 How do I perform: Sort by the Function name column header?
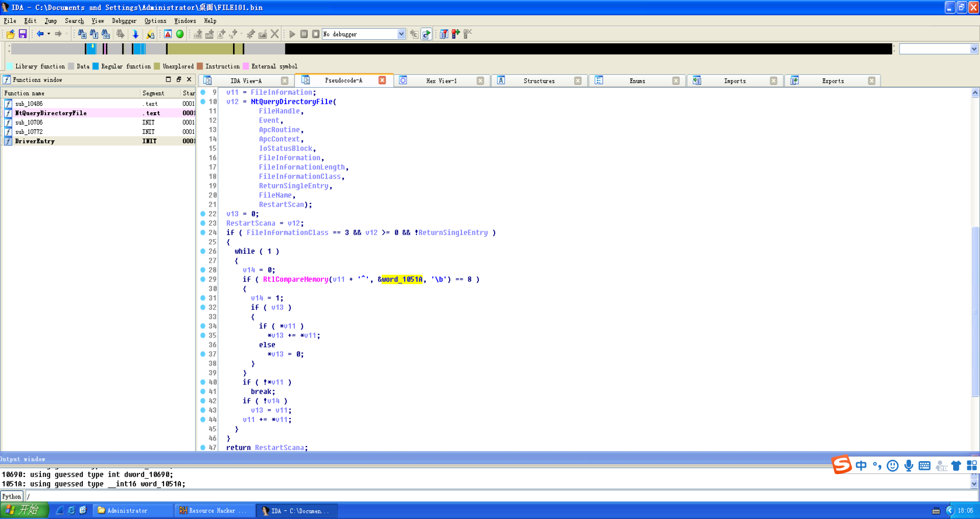click(x=71, y=93)
